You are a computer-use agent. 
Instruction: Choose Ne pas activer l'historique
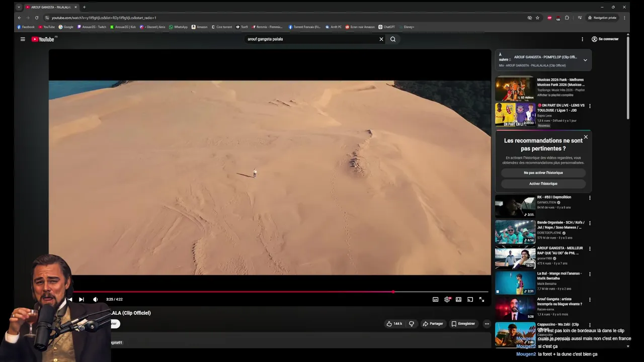(x=543, y=172)
